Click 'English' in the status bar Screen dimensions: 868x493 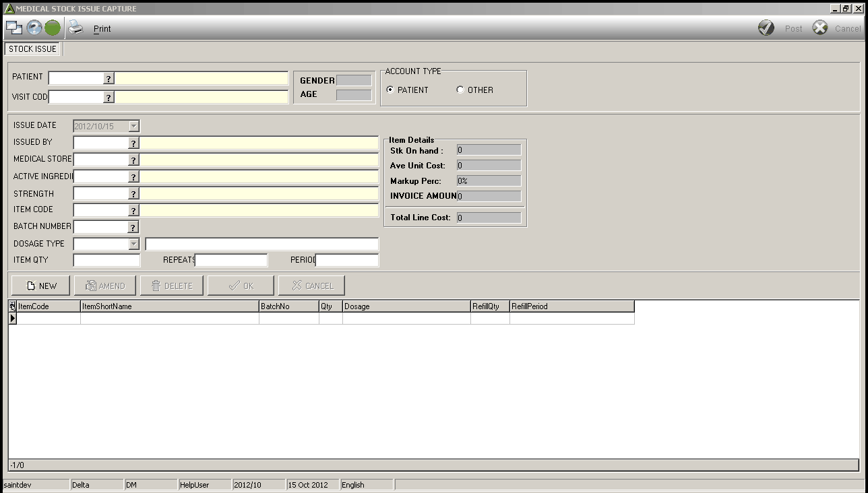353,485
